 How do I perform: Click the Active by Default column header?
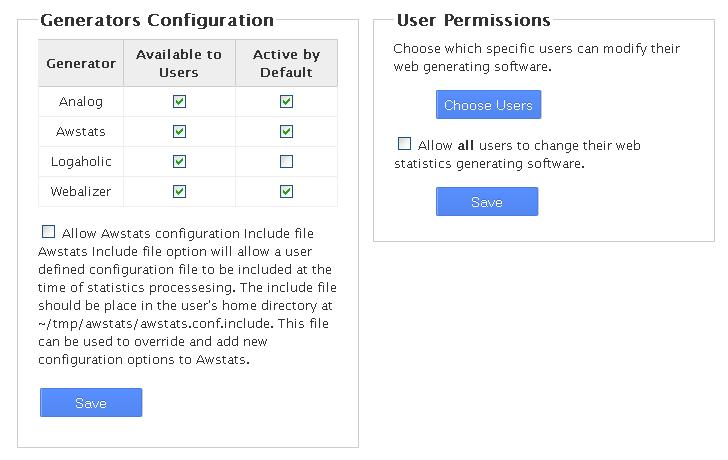(287, 63)
